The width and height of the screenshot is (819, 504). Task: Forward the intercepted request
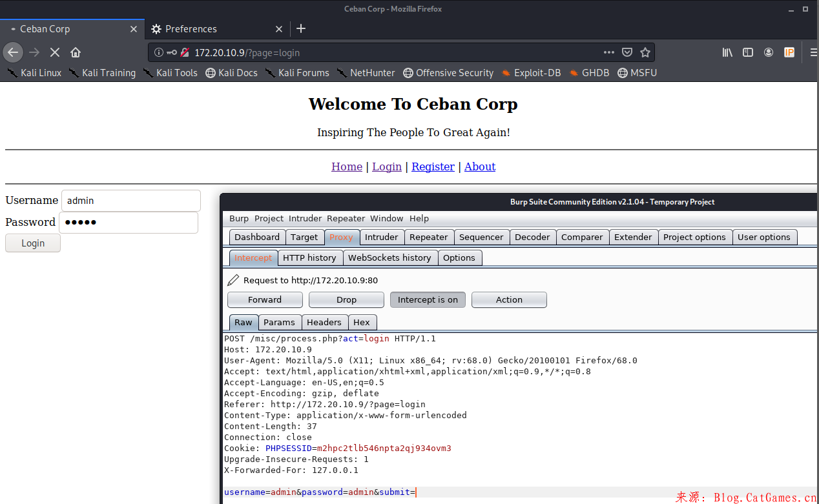pos(265,299)
